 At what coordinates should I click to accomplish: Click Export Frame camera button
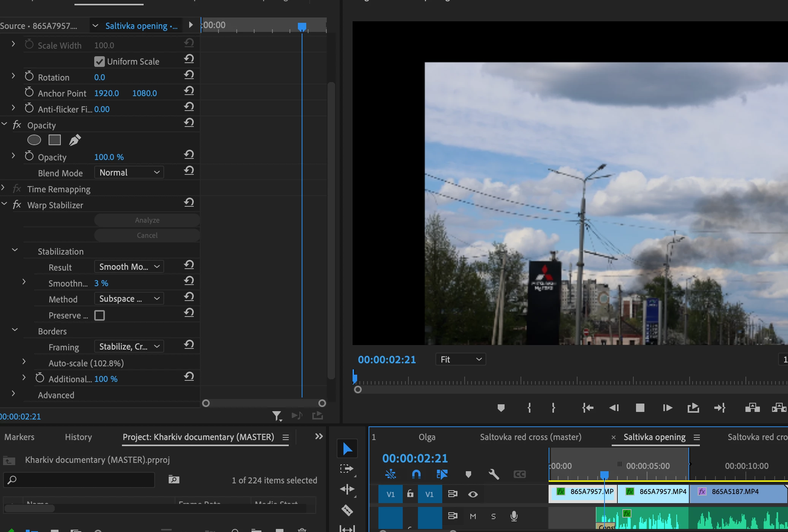pyautogui.click(x=693, y=408)
